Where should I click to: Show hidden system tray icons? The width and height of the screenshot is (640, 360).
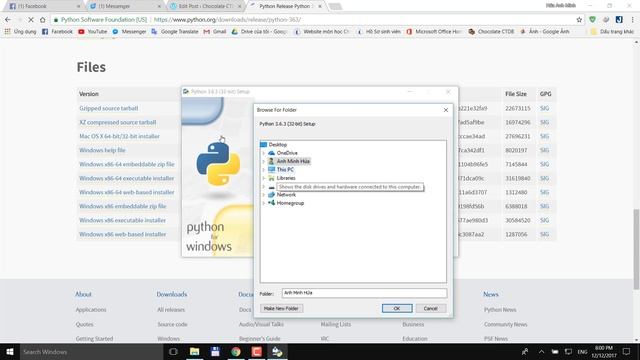tap(541, 352)
